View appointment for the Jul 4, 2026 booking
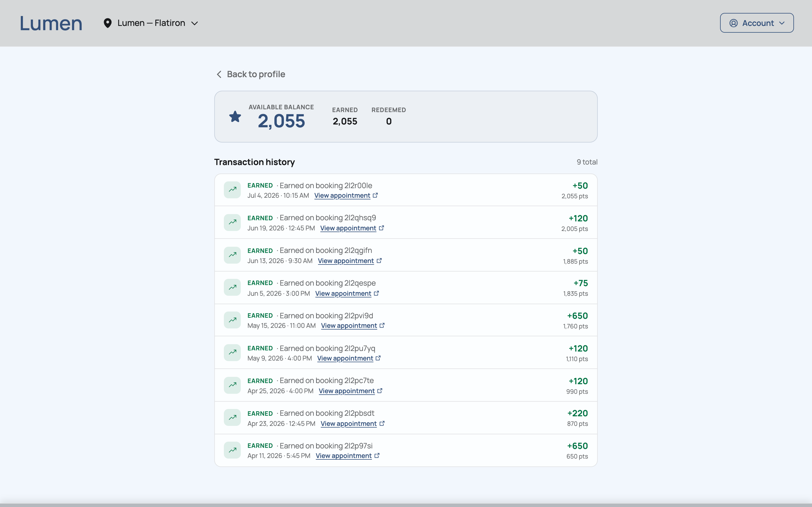Image resolution: width=812 pixels, height=507 pixels. click(x=342, y=195)
